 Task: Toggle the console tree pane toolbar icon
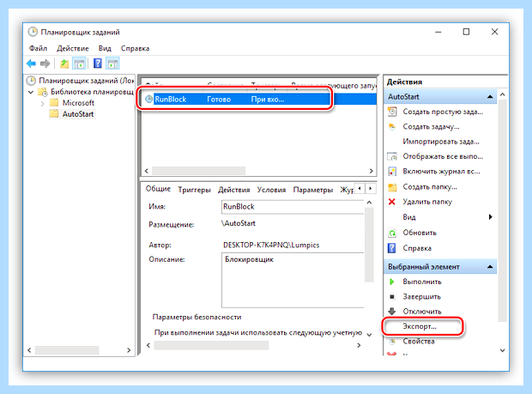point(80,64)
